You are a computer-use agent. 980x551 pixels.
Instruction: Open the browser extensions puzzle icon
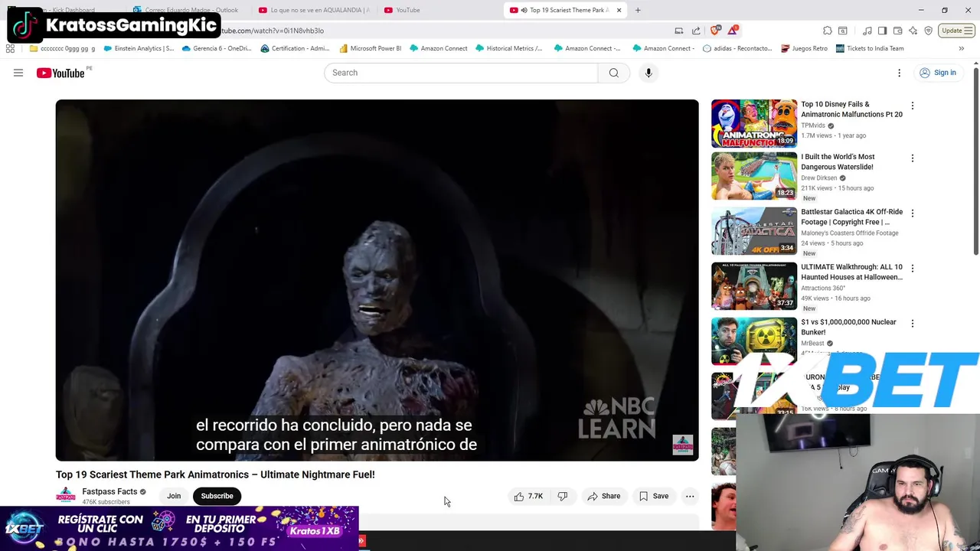[x=828, y=31]
